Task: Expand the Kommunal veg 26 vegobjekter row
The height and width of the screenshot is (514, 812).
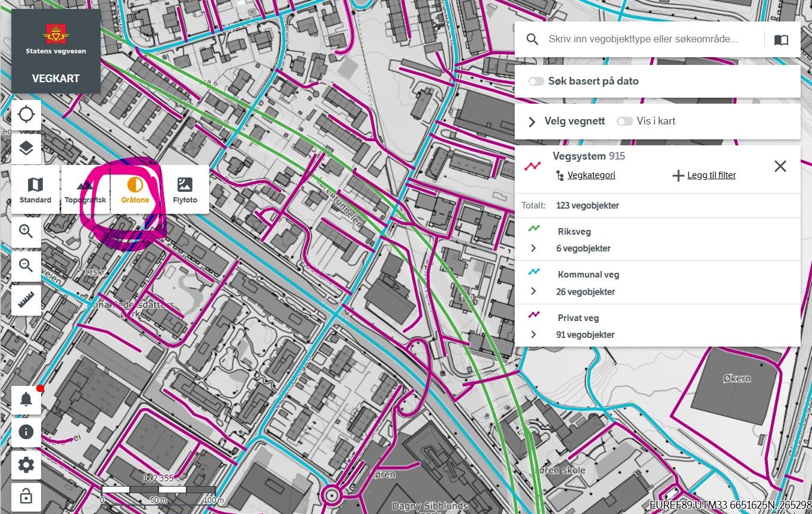Action: tap(533, 291)
